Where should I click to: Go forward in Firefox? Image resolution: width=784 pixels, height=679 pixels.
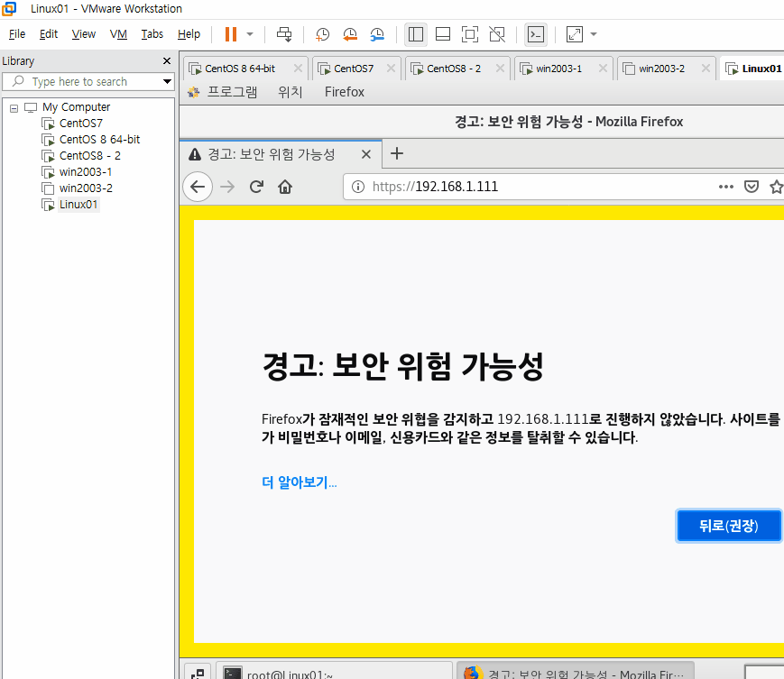[x=227, y=187]
